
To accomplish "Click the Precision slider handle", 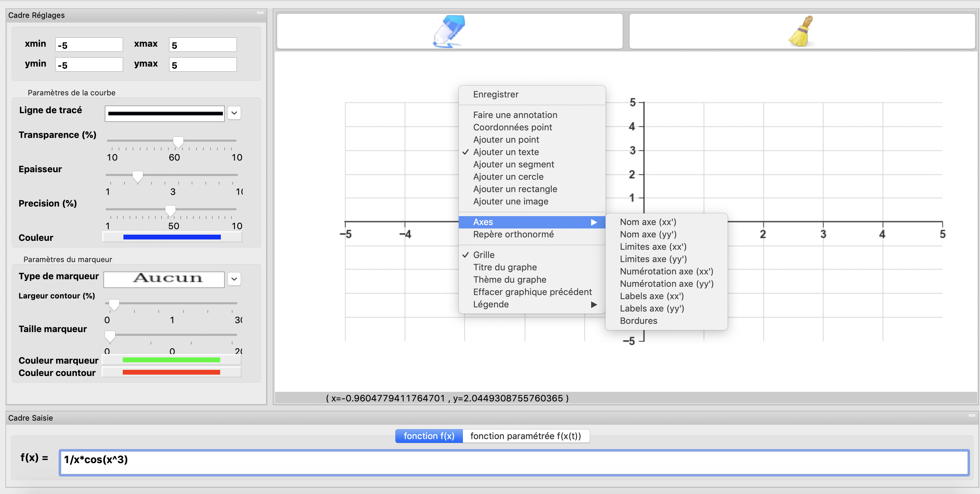I will (170, 211).
